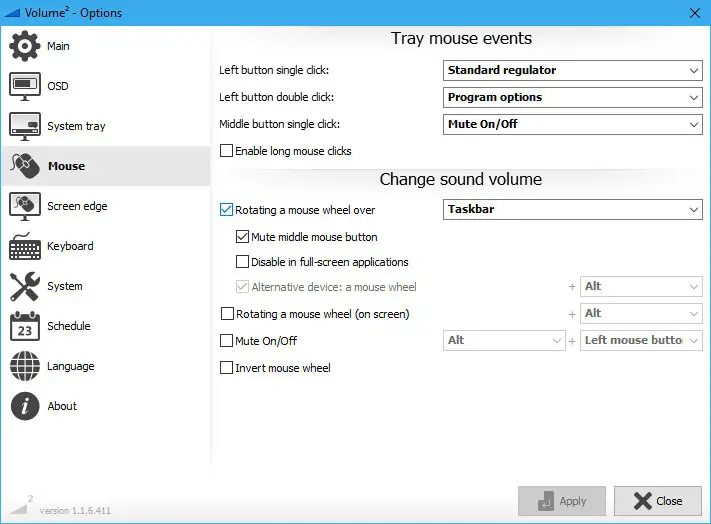Click the Keyboard icon
This screenshot has height=524, width=711.
tap(24, 246)
